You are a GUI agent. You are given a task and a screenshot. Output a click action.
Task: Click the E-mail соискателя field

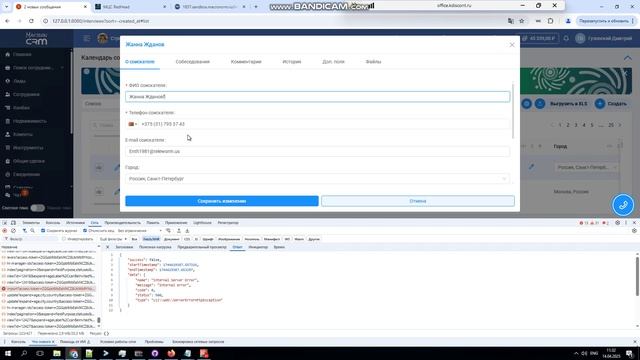[318, 151]
